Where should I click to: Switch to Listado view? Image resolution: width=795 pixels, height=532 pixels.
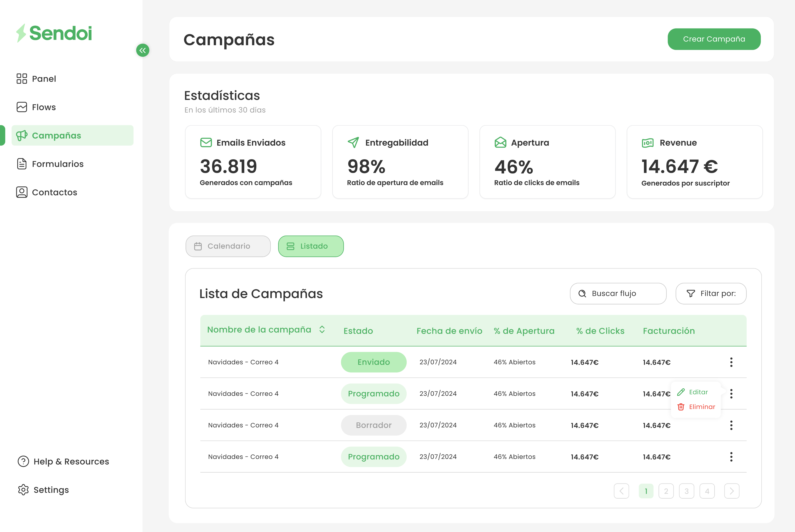(x=311, y=246)
